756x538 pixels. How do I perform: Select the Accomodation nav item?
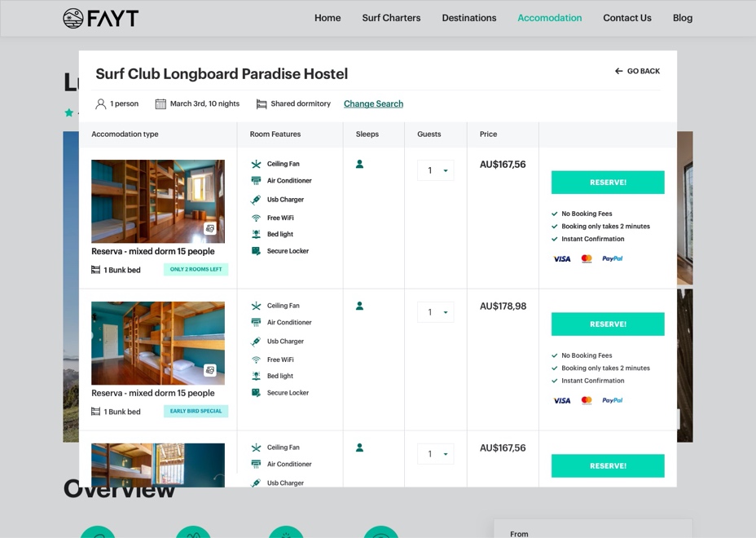[x=549, y=18]
